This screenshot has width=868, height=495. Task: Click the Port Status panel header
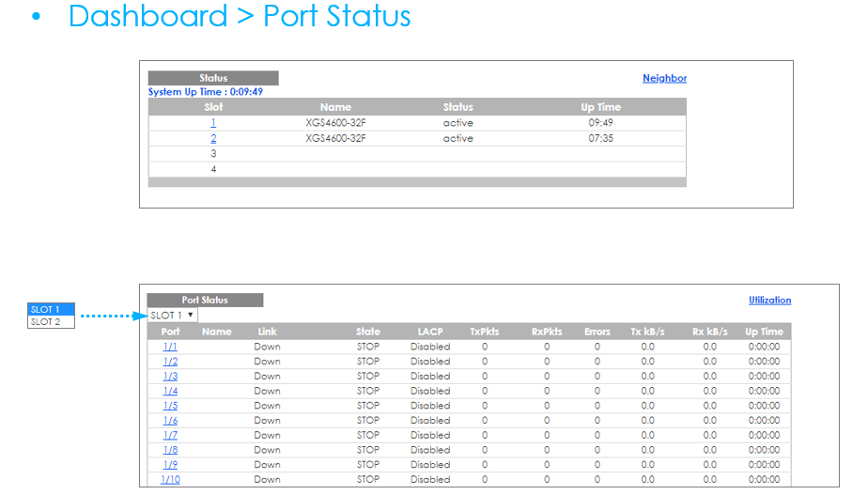click(205, 301)
